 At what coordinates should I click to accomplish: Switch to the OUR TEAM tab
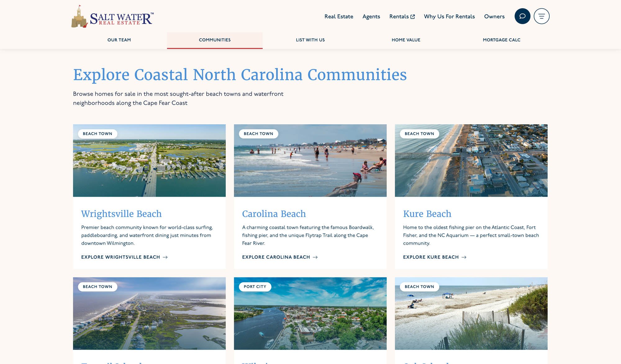click(119, 40)
